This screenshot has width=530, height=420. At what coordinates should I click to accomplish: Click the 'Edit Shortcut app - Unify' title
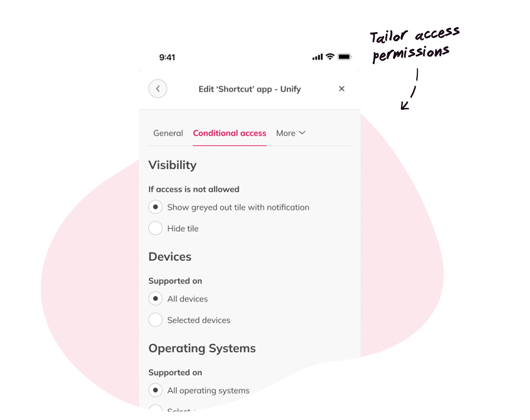pyautogui.click(x=250, y=89)
